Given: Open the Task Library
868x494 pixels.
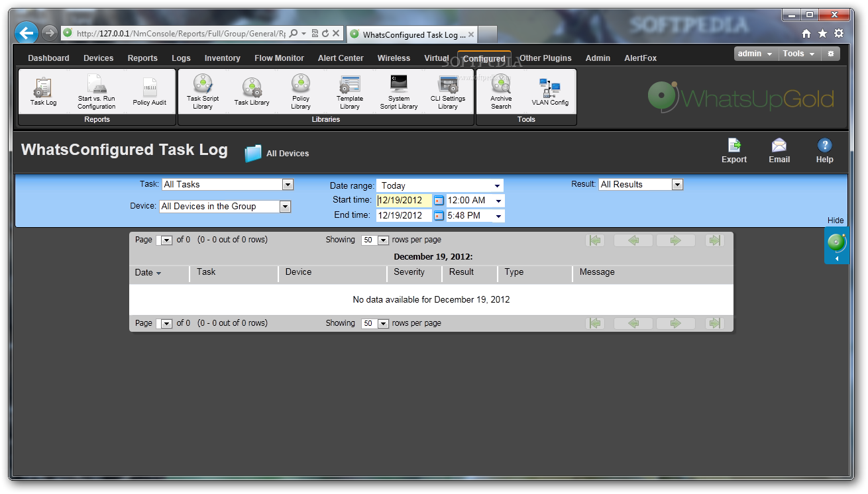Looking at the screenshot, I should (252, 91).
